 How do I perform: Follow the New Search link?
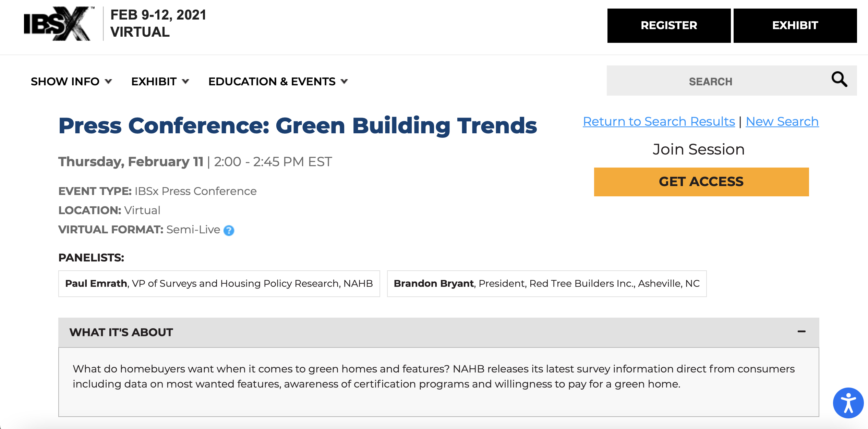[782, 121]
